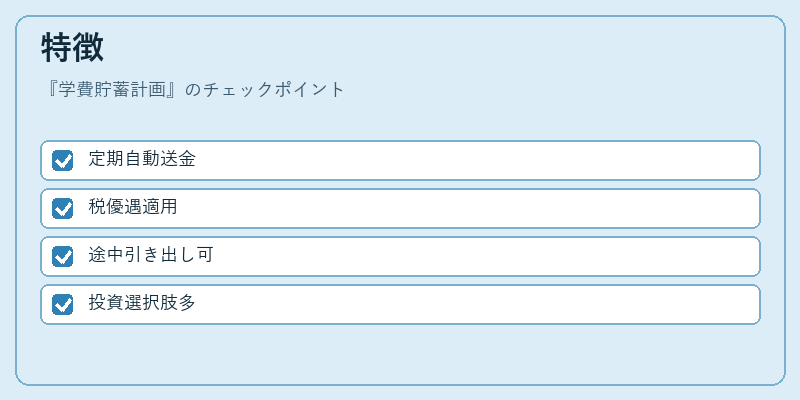Toggle the 税優遇適用 checkbox off

(63, 208)
